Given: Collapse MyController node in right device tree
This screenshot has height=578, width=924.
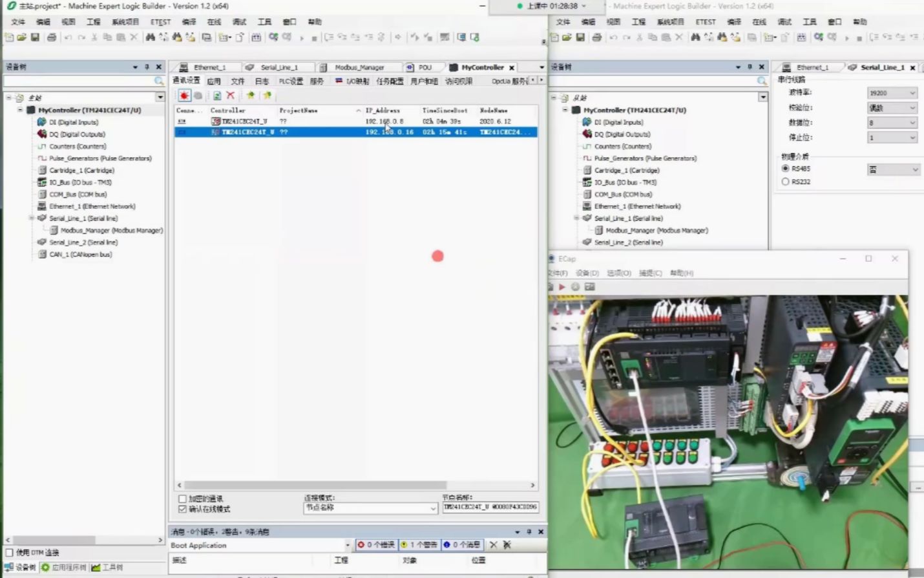Looking at the screenshot, I should [565, 110].
